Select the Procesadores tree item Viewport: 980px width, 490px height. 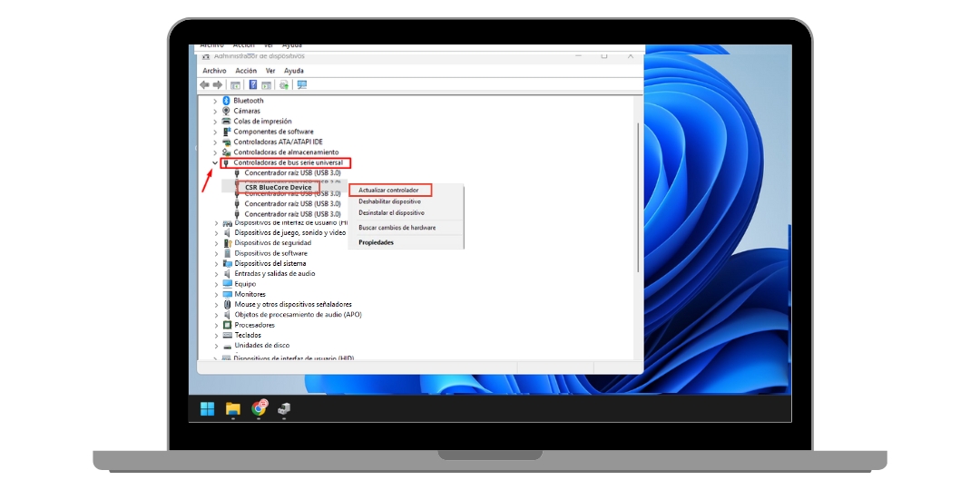coord(254,325)
